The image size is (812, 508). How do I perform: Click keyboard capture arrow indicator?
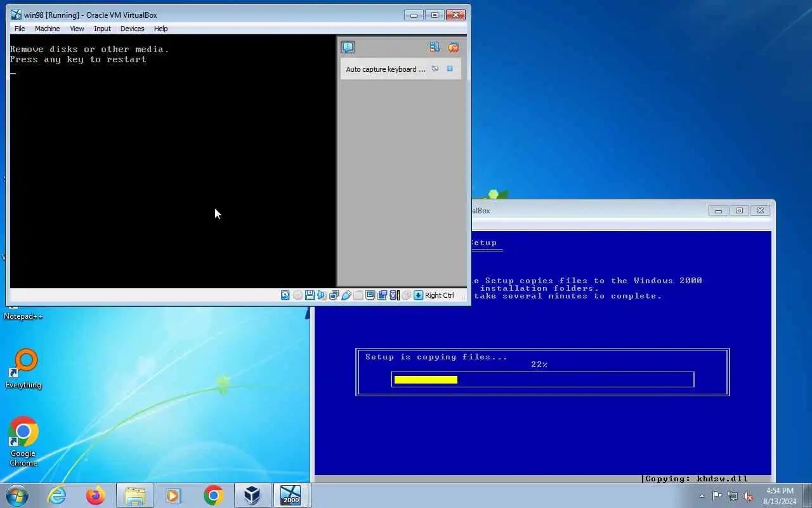coord(418,295)
